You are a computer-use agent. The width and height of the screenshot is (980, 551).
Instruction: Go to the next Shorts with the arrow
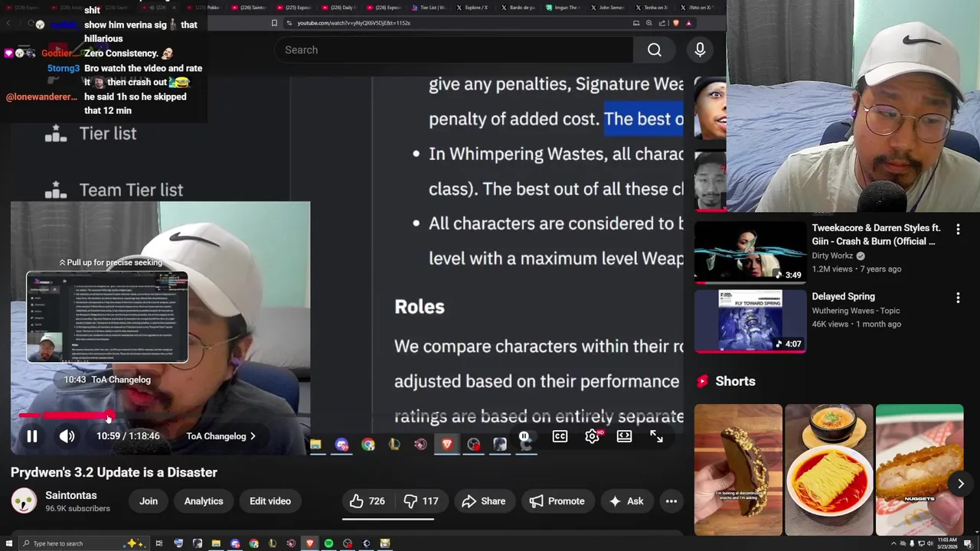[x=961, y=484]
